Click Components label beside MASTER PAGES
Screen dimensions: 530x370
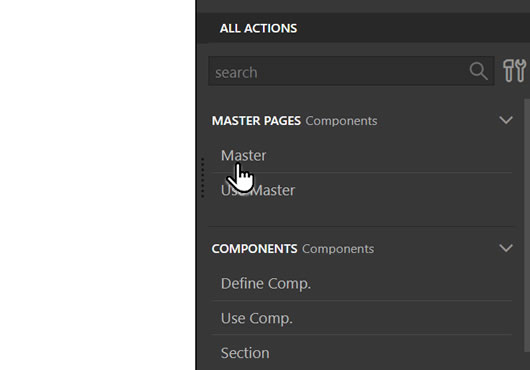[x=341, y=121]
